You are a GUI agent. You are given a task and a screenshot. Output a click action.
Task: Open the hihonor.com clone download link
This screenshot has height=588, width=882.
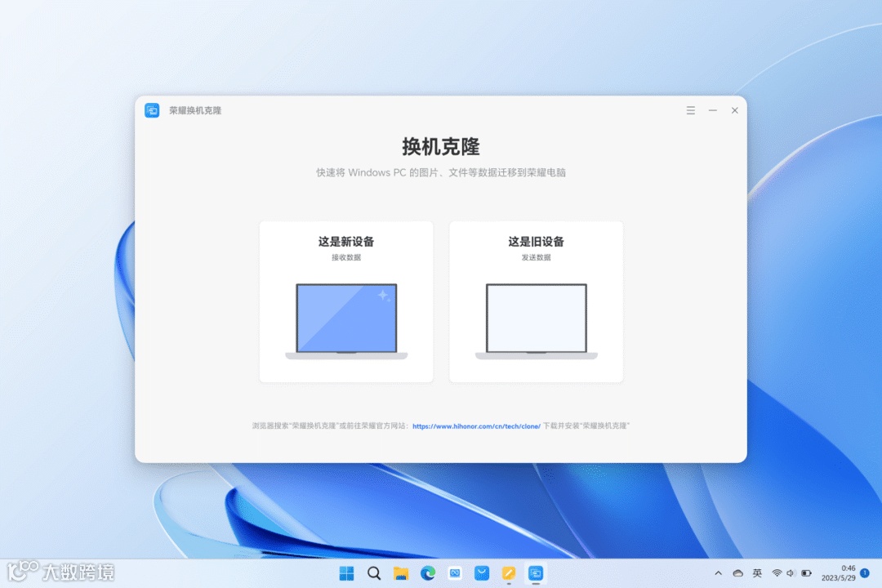pyautogui.click(x=476, y=426)
